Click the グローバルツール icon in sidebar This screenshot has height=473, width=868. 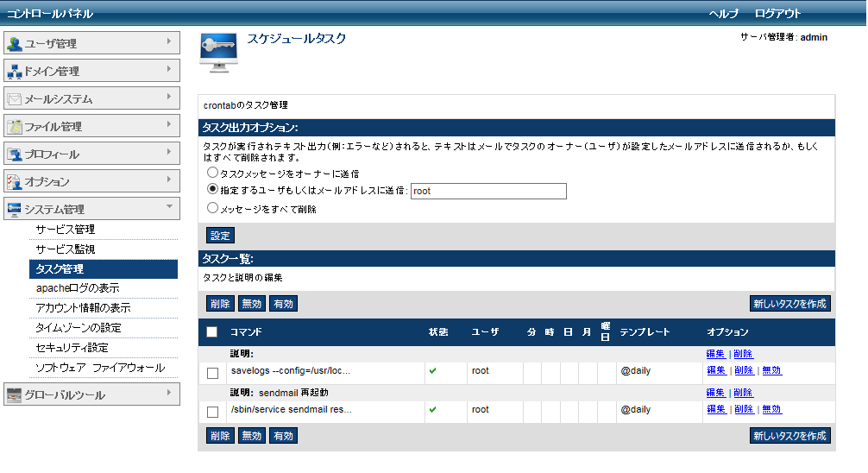(15, 395)
